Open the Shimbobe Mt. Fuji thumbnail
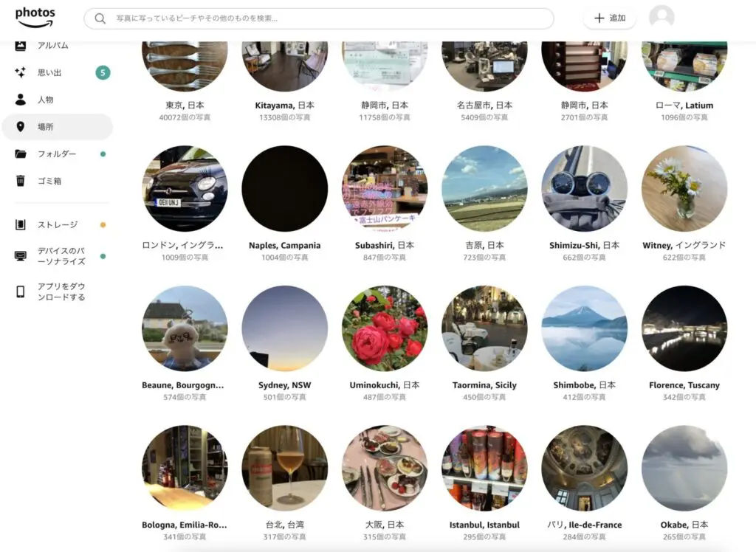Viewport: 756px width, 552px height. [585, 329]
